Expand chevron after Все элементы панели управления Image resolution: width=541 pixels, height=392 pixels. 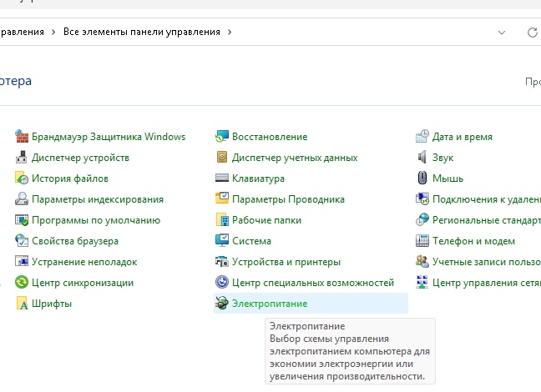[230, 32]
